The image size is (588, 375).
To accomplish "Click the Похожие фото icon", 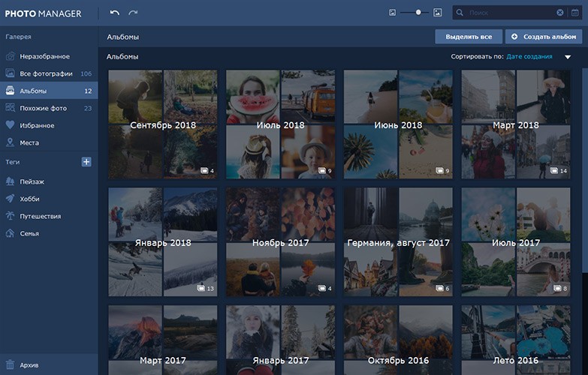I will (10, 107).
